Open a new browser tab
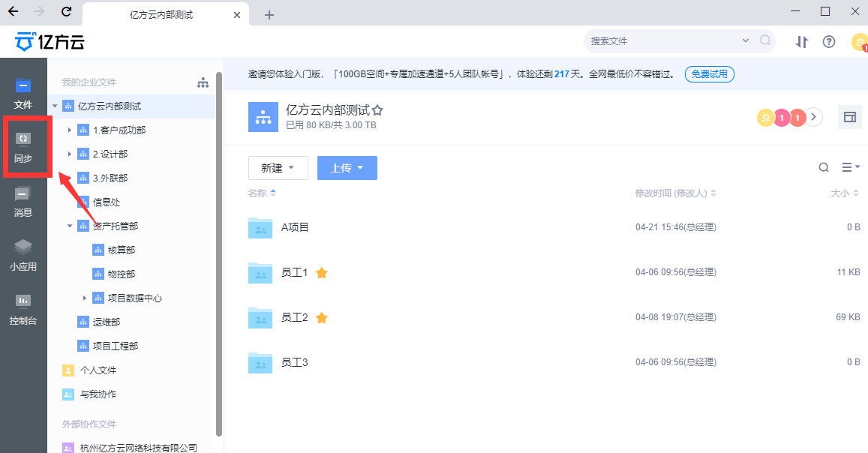868x453 pixels. pyautogui.click(x=269, y=15)
